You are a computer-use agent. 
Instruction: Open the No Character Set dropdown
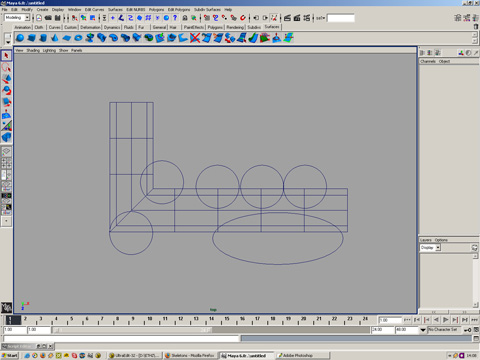point(443,329)
